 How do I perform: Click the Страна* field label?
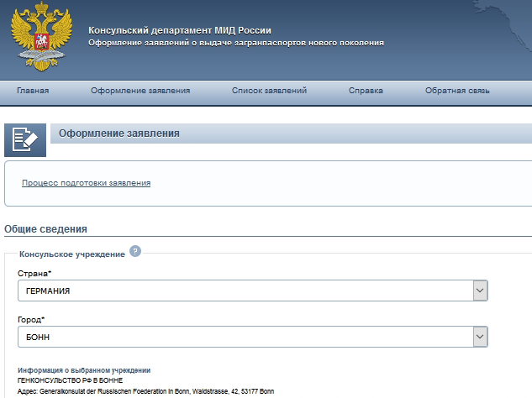34,273
